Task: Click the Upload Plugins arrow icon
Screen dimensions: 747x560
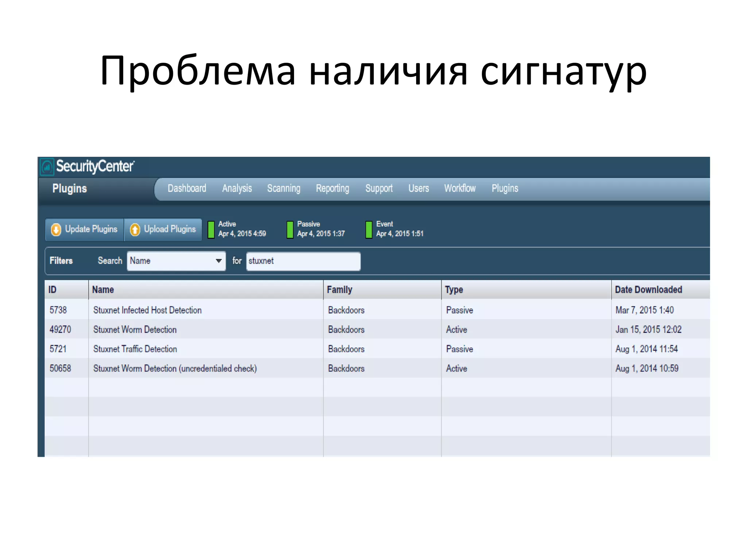Action: click(x=135, y=229)
